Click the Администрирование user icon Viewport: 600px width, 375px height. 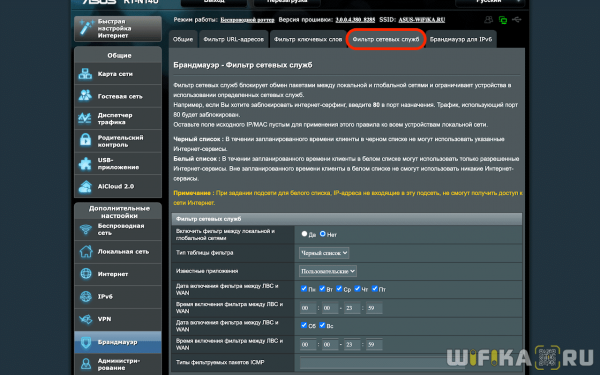coord(86,364)
